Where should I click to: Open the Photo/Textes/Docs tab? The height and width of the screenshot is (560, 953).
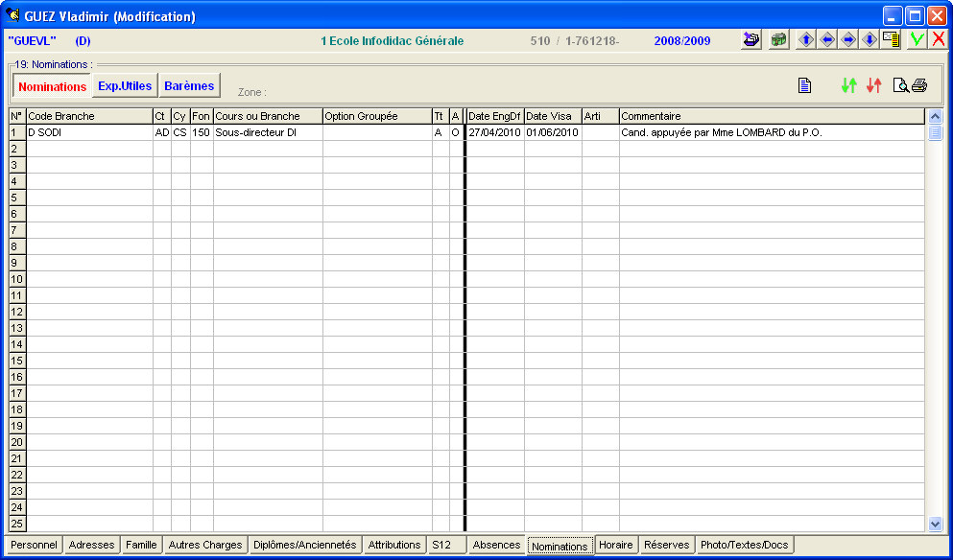(745, 545)
